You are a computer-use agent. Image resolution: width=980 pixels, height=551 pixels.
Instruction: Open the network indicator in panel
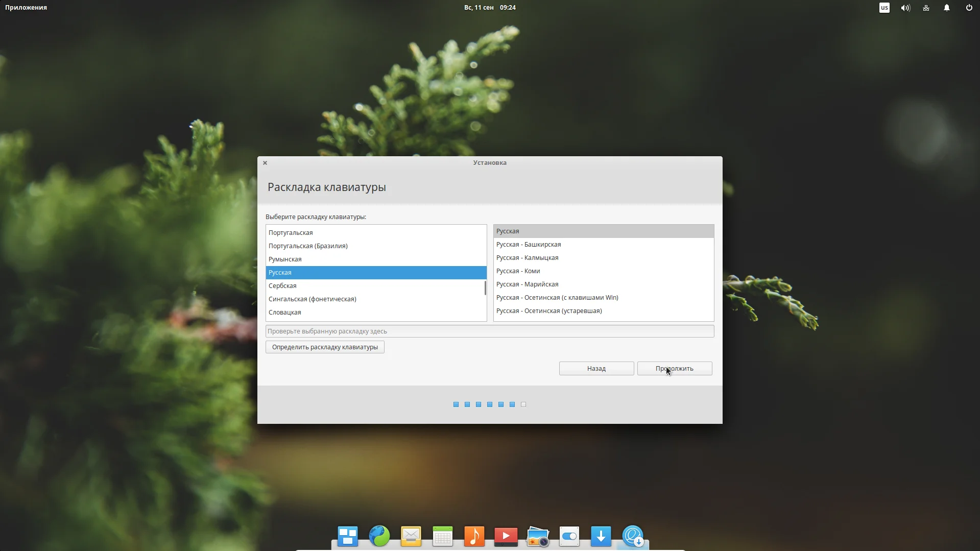click(926, 8)
